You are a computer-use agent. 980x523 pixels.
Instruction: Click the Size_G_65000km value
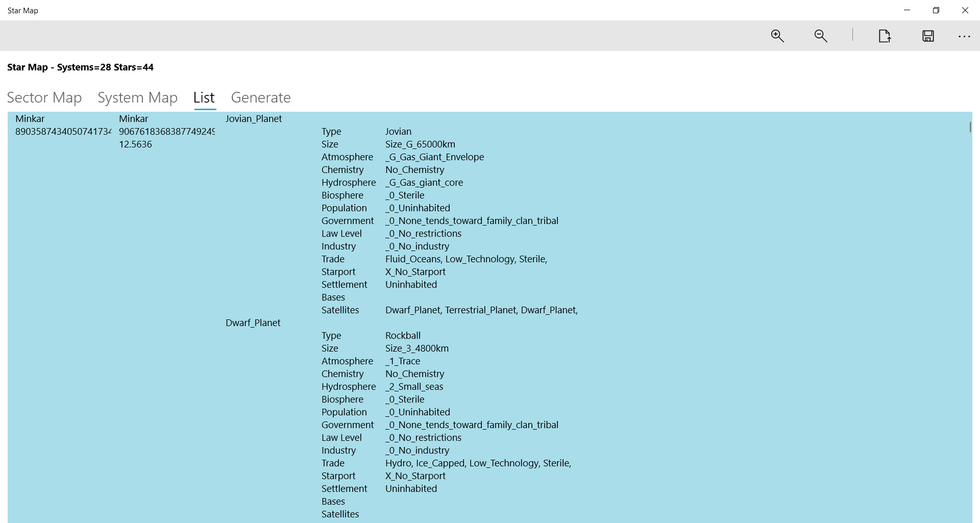pos(420,144)
